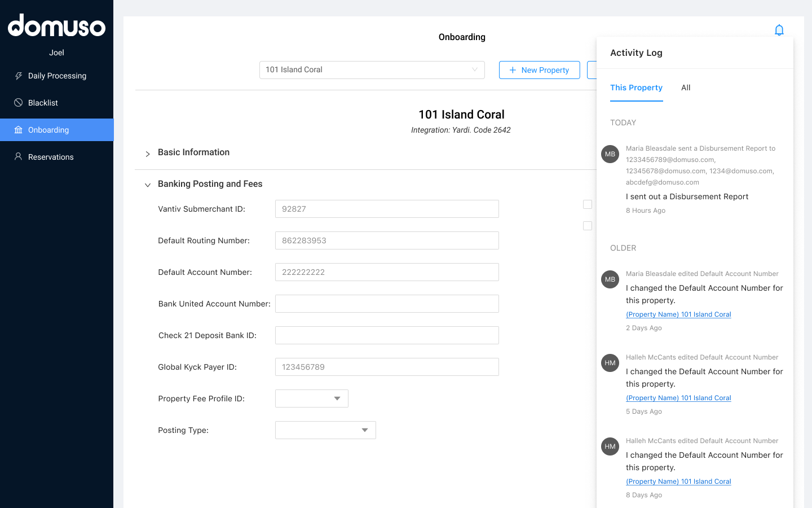
Task: Click HM avatar on 5 Days Ago entry
Action: pyautogui.click(x=610, y=363)
